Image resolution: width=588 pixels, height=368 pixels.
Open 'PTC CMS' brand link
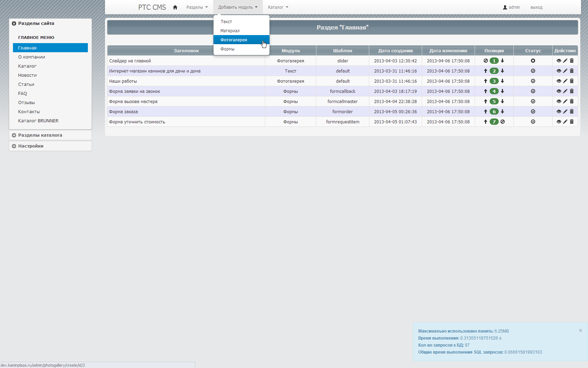coord(152,7)
